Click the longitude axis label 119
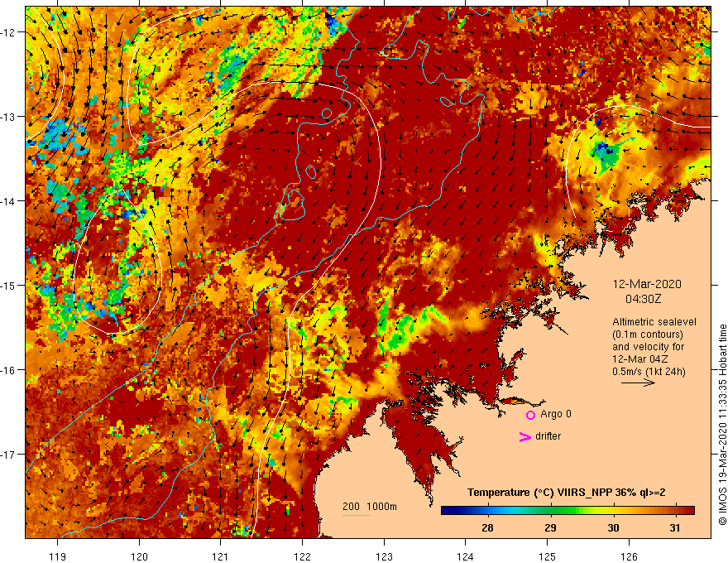This screenshot has height=563, width=728. pos(58,556)
